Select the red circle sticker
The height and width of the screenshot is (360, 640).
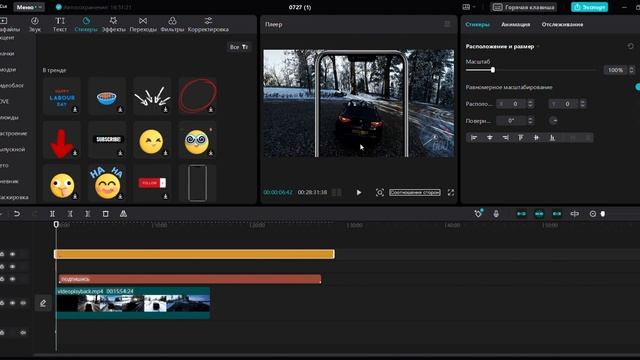(x=198, y=96)
